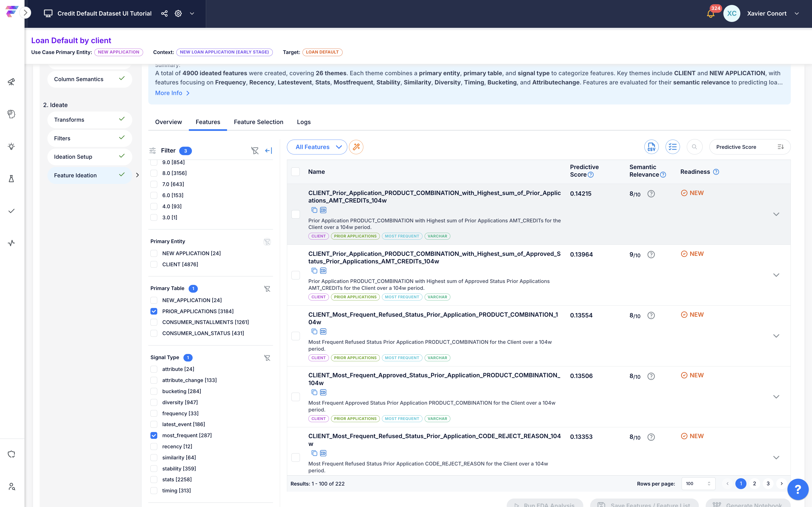This screenshot has width=812, height=507.
Task: Open Rows per page selector
Action: tap(698, 483)
